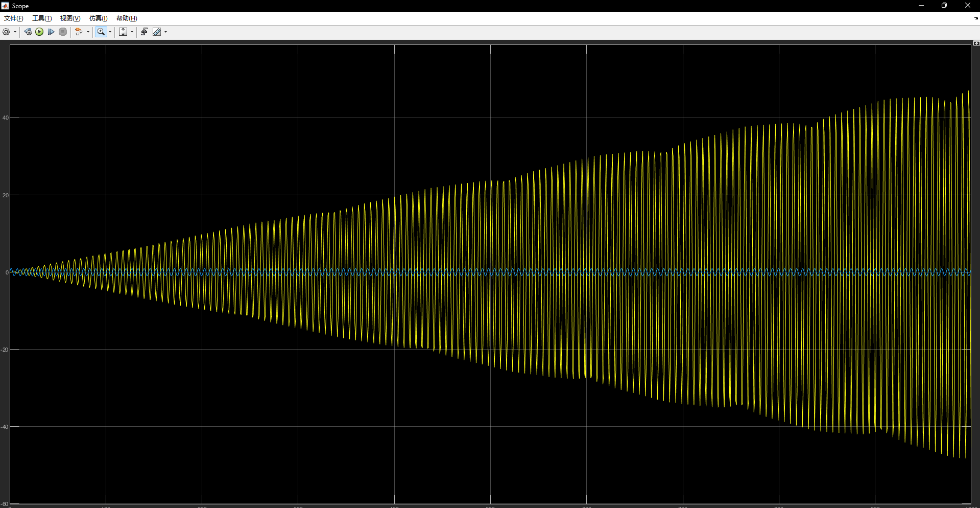
Task: Toggle the Triggers tool
Action: [144, 32]
